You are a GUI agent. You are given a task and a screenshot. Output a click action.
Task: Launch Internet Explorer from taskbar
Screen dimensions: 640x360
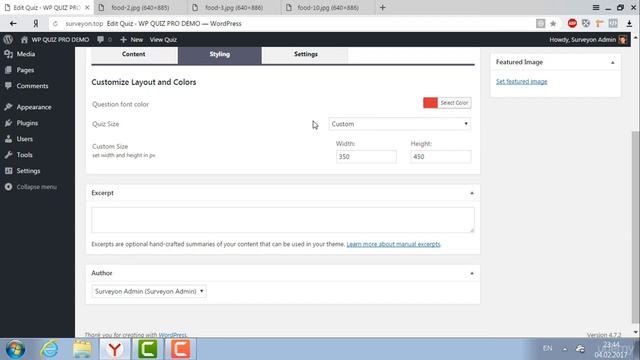(49, 349)
